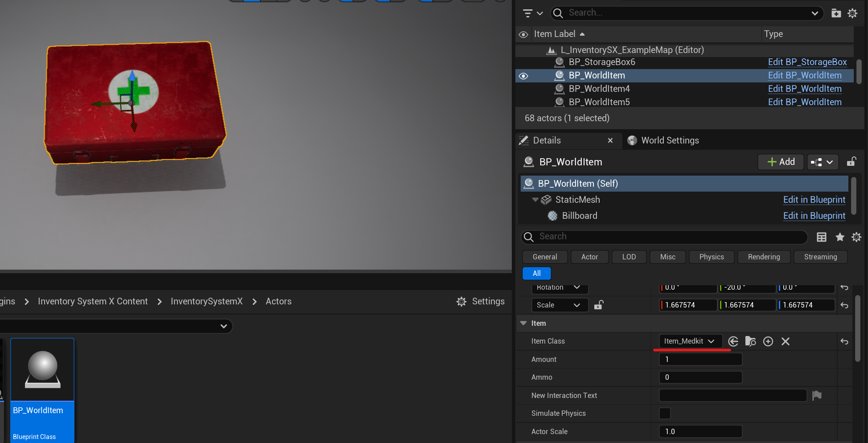Click the StaticMesh component icon

pos(546,200)
